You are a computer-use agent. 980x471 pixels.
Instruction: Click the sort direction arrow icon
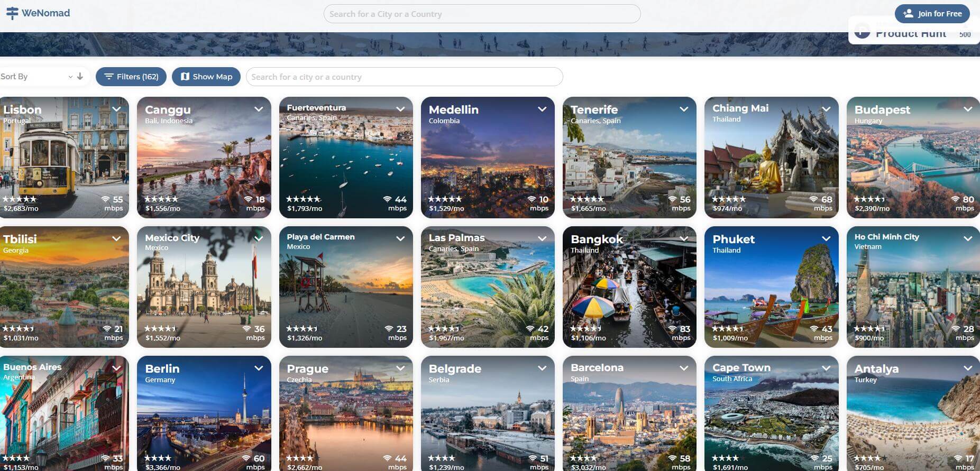(80, 76)
